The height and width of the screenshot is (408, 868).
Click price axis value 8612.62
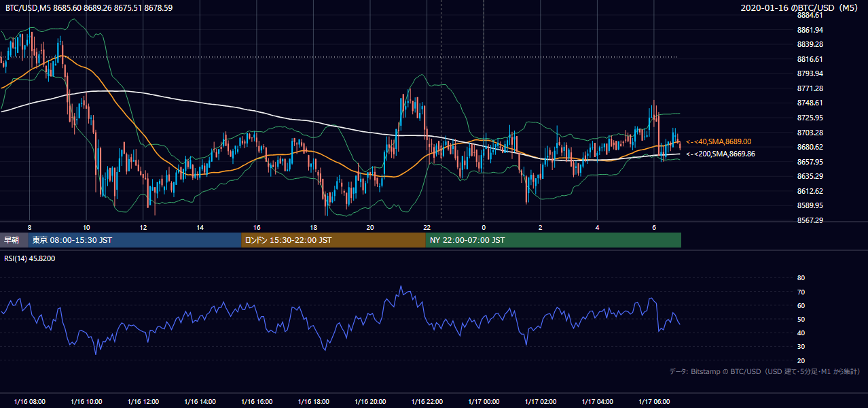point(810,191)
